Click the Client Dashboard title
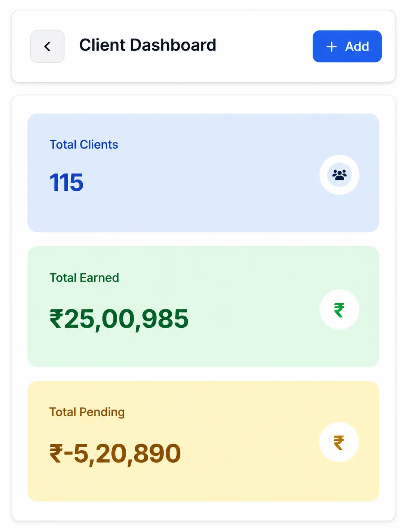Image resolution: width=407 pixels, height=532 pixels. 148,45
